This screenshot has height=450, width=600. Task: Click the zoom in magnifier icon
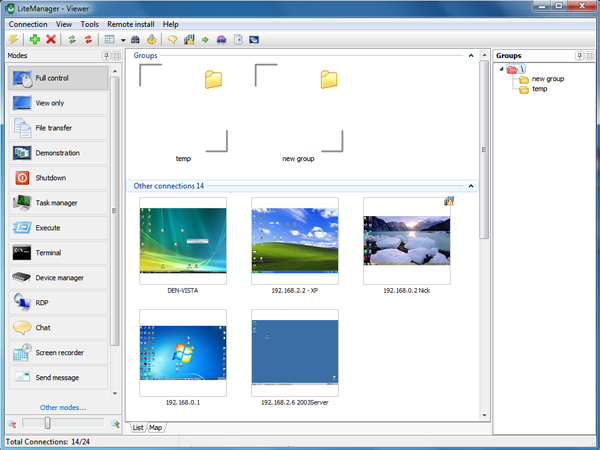(115, 424)
